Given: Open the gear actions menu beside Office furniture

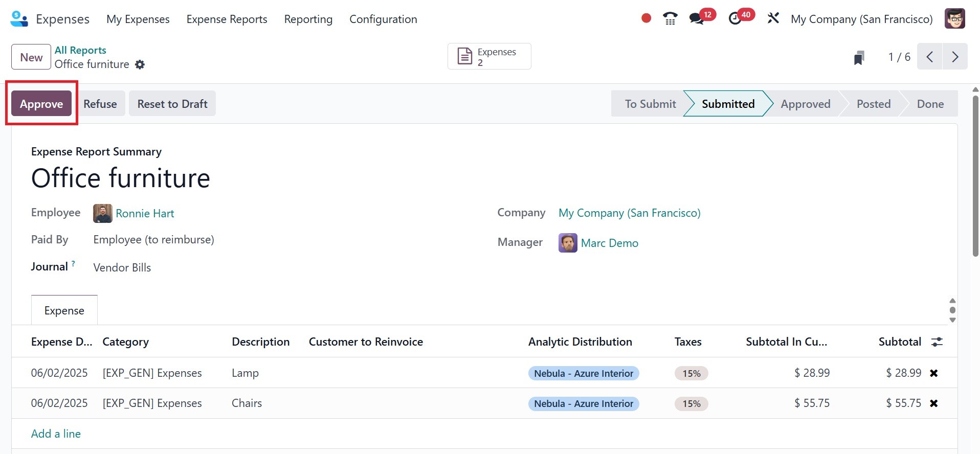Looking at the screenshot, I should click(x=140, y=65).
